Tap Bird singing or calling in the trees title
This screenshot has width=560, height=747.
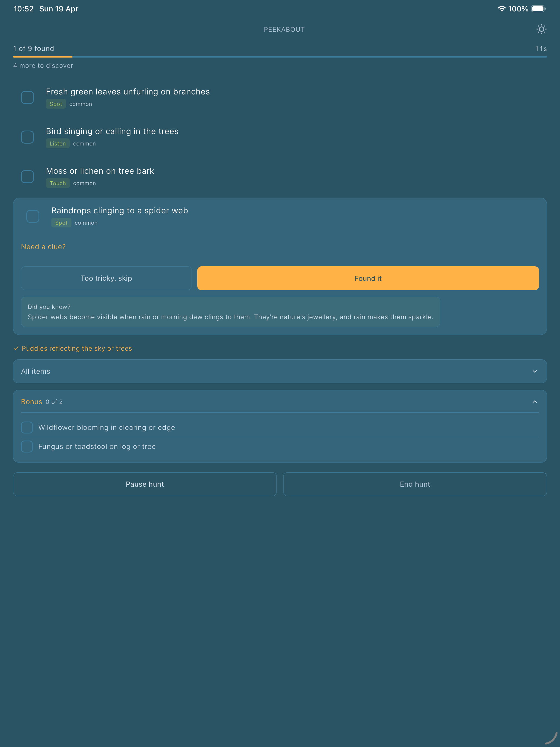click(x=112, y=131)
